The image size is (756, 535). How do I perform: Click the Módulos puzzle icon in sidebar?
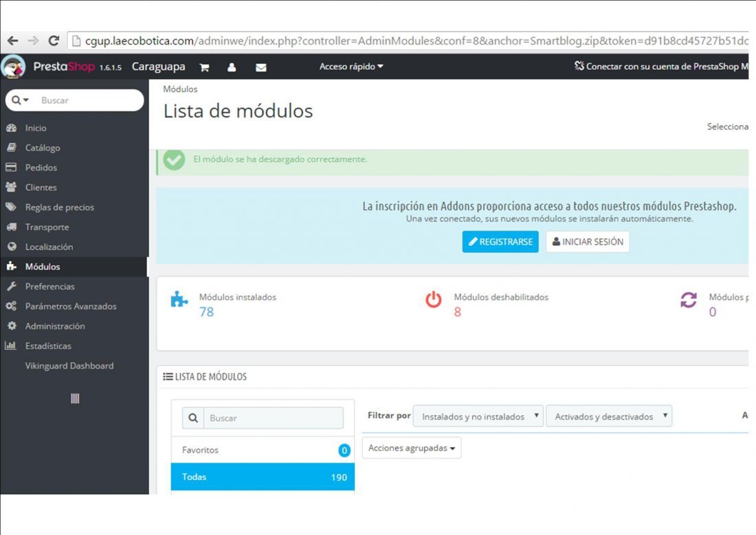point(12,266)
